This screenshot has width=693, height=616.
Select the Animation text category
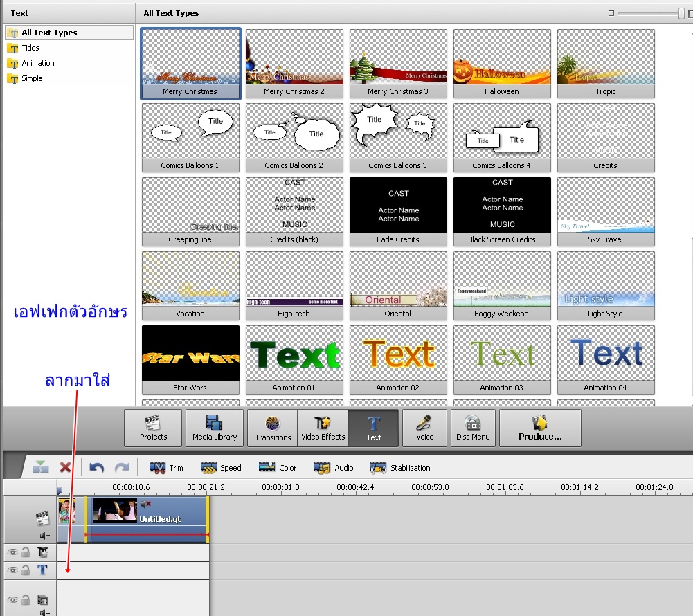click(37, 63)
